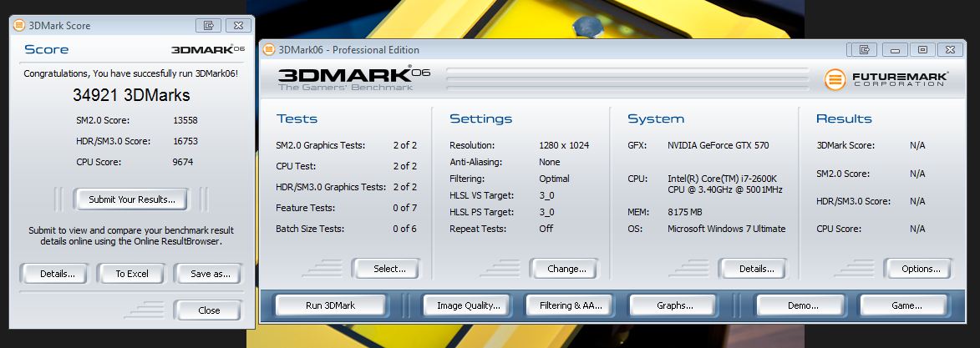Click CPU Score value 9674
The height and width of the screenshot is (348, 980).
(x=182, y=163)
